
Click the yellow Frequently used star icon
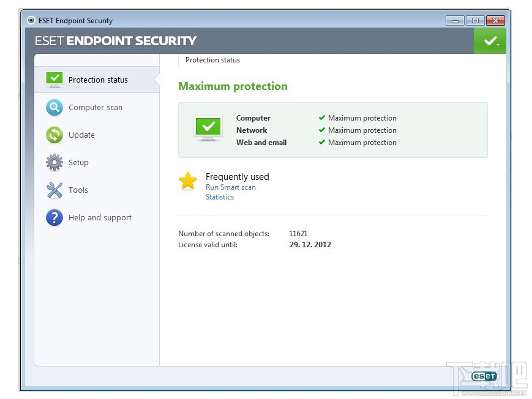[x=188, y=181]
